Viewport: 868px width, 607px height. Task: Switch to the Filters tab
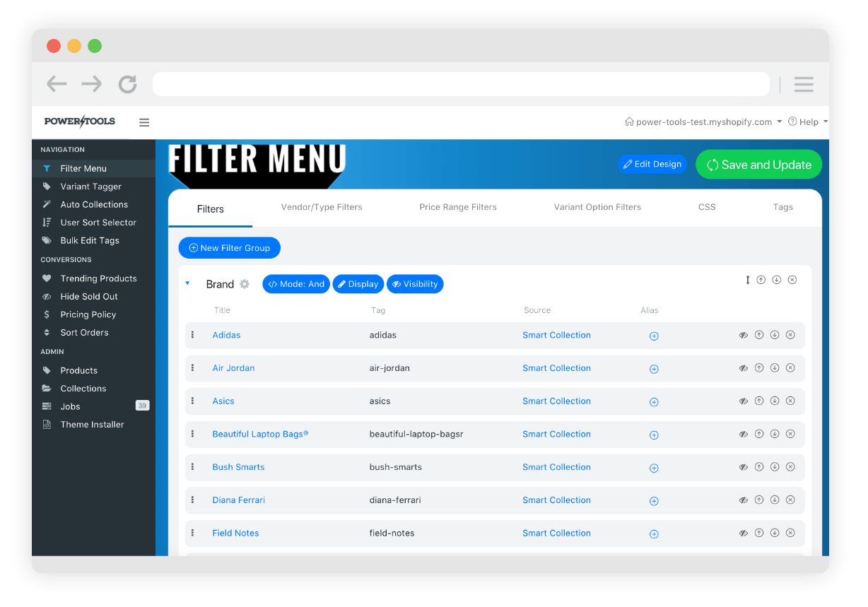pos(210,208)
